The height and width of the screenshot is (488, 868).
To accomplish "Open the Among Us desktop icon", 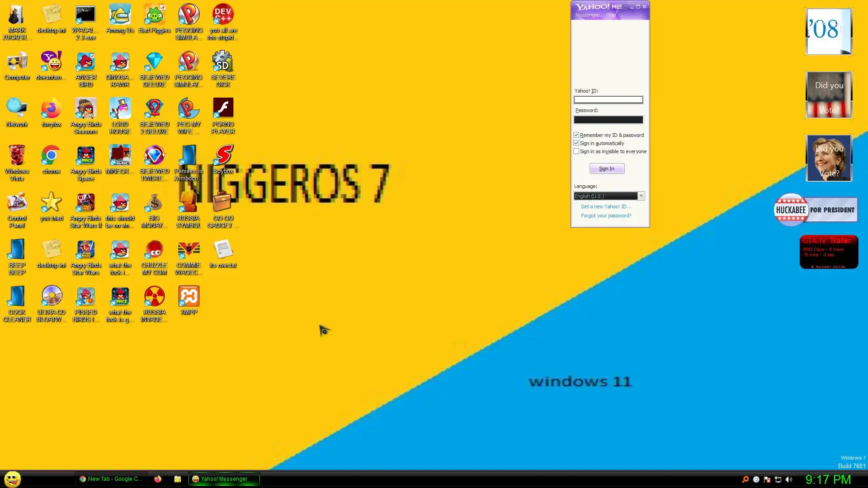I will [120, 16].
